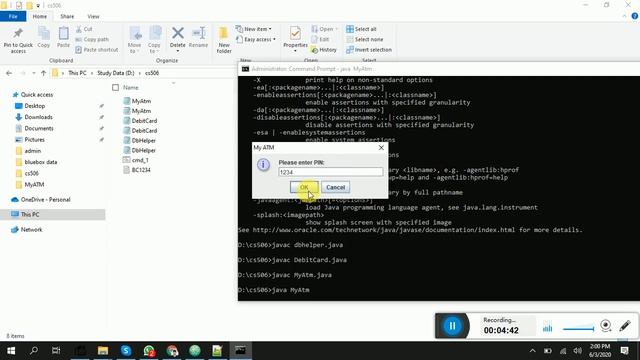Click Cancel in the My ATM dialog
The height and width of the screenshot is (360, 640).
336,187
